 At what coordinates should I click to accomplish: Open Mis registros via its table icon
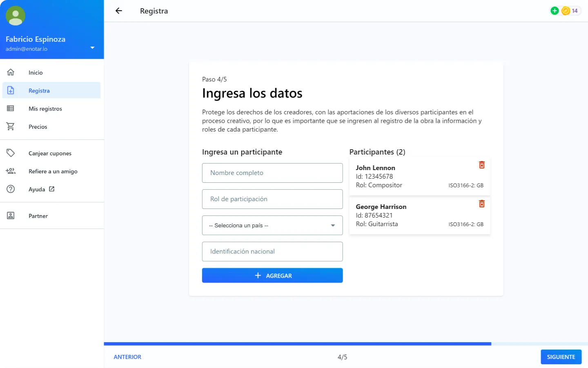[x=11, y=108]
